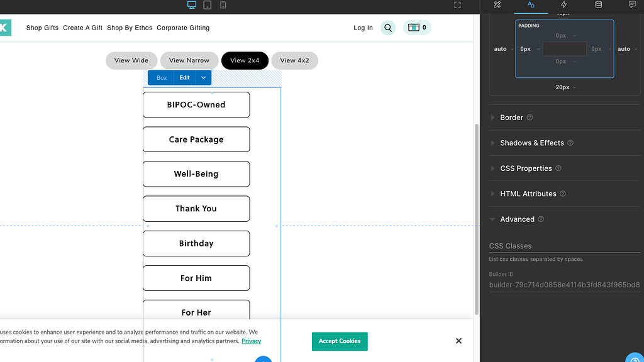The height and width of the screenshot is (362, 644).
Task: Select the View Narrow layout option
Action: [189, 60]
